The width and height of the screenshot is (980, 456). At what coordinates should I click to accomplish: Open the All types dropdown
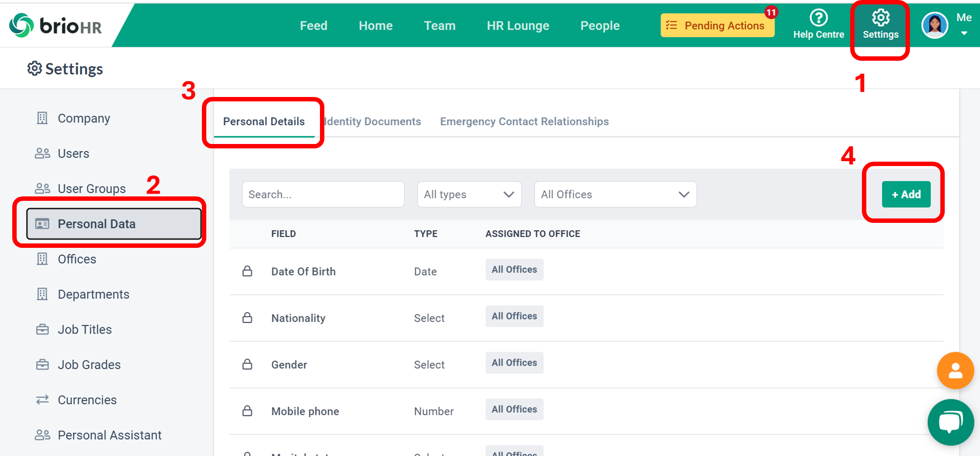[x=469, y=194]
